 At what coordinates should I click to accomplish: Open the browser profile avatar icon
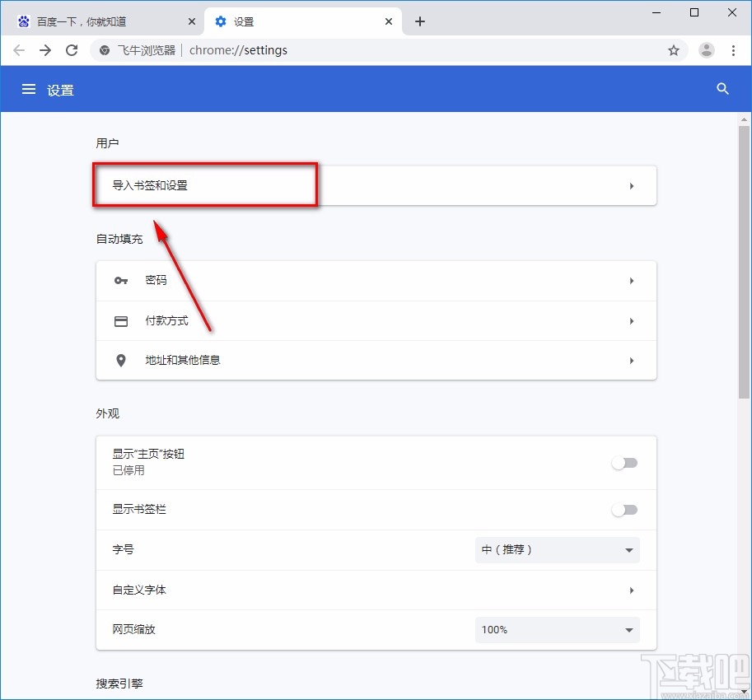[x=706, y=50]
